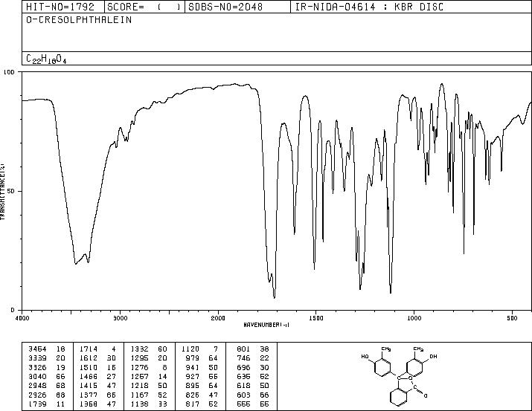This screenshot has width=532, height=411.
Task: Click transmittance value 4 beside 1714
Action: point(114,349)
